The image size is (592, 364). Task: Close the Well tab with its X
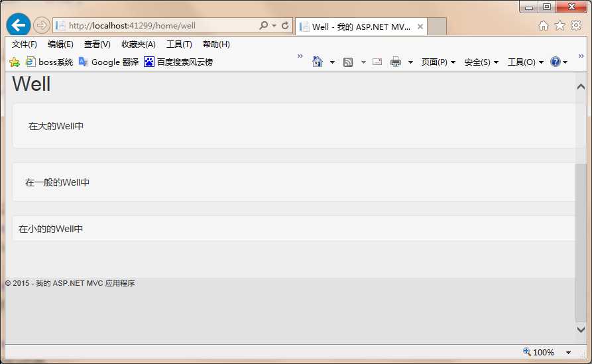[420, 27]
